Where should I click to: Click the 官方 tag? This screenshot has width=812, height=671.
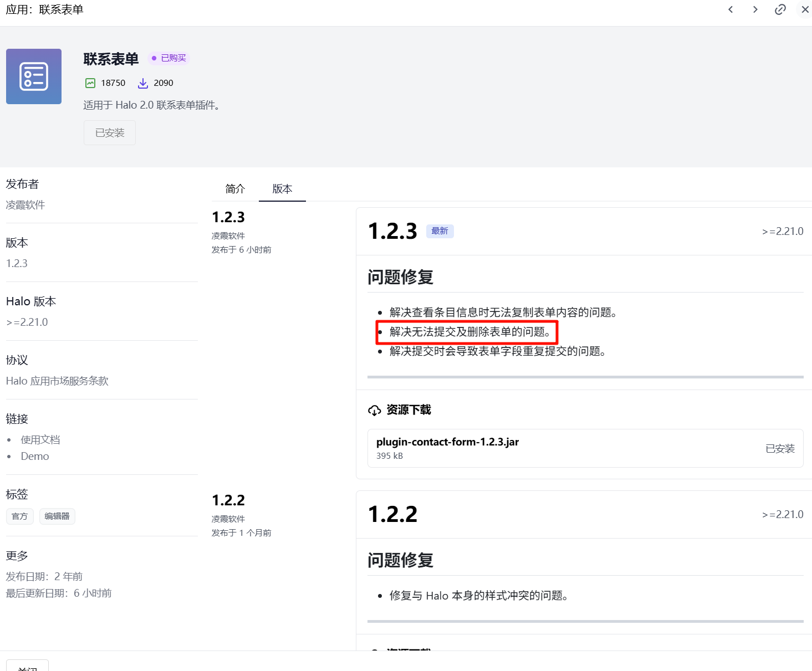point(20,516)
